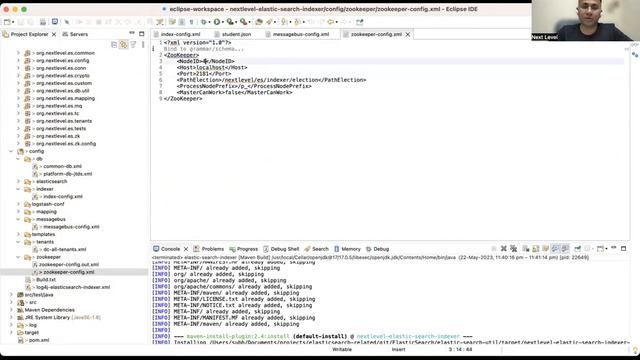Viewport: 640px width, 360px height.
Task: Expand Maven Dependencies node
Action: pyautogui.click(x=11, y=310)
